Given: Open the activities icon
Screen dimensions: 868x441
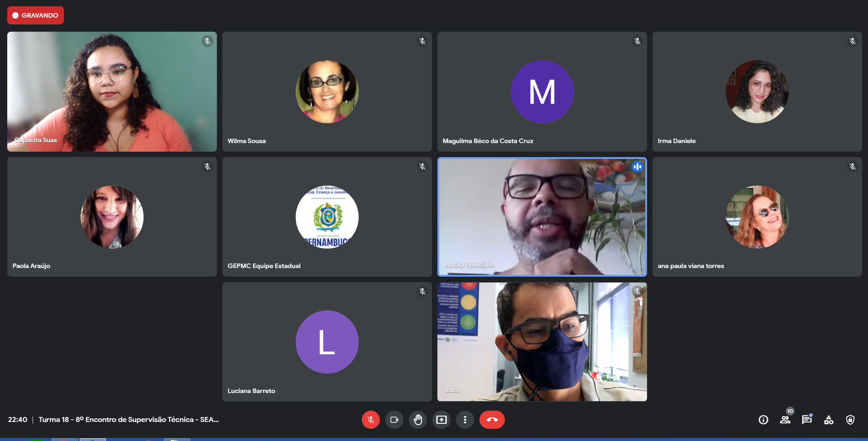Looking at the screenshot, I should point(828,420).
